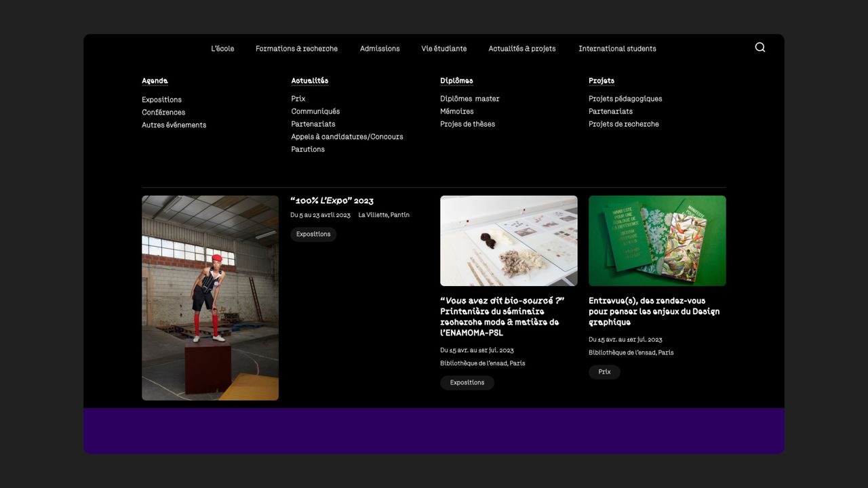The width and height of the screenshot is (868, 488).
Task: Go to Diplômes master page
Action: pos(469,99)
